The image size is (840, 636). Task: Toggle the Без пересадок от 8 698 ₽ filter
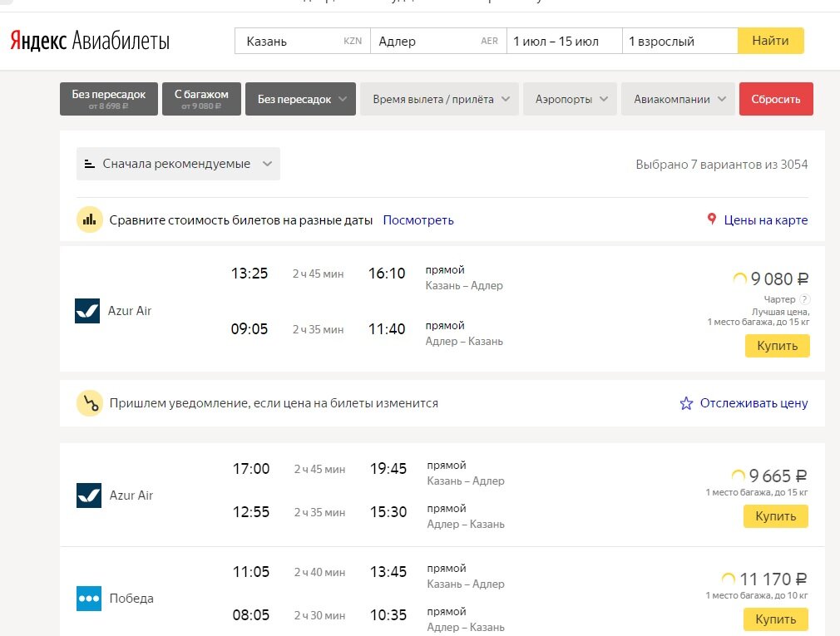coord(109,99)
